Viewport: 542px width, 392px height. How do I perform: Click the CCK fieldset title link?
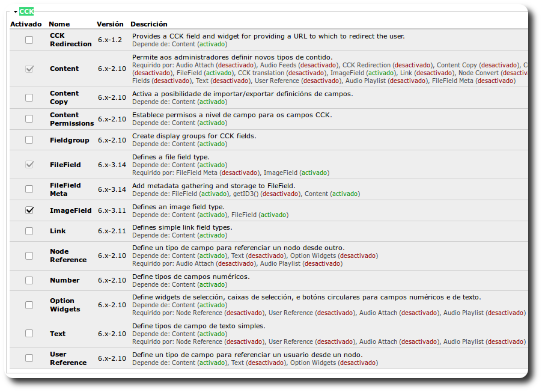[x=26, y=11]
